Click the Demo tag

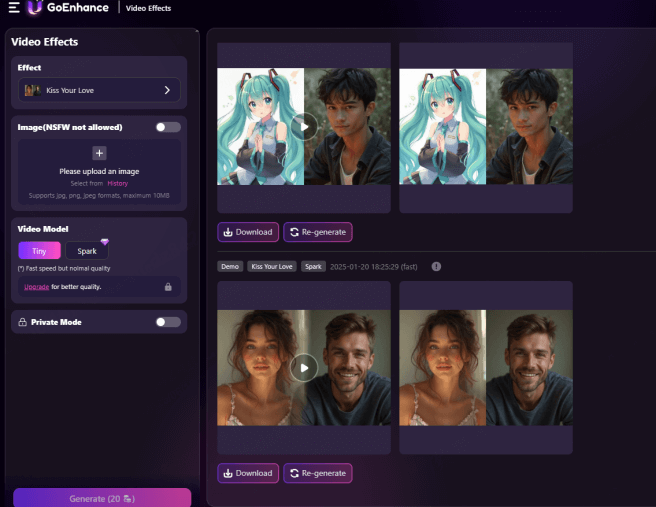click(x=230, y=266)
